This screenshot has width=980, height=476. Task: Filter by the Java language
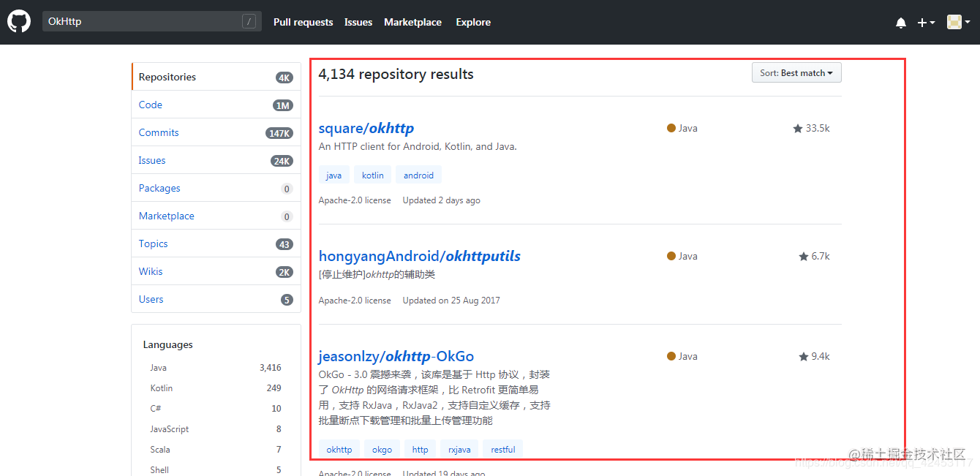(x=159, y=367)
